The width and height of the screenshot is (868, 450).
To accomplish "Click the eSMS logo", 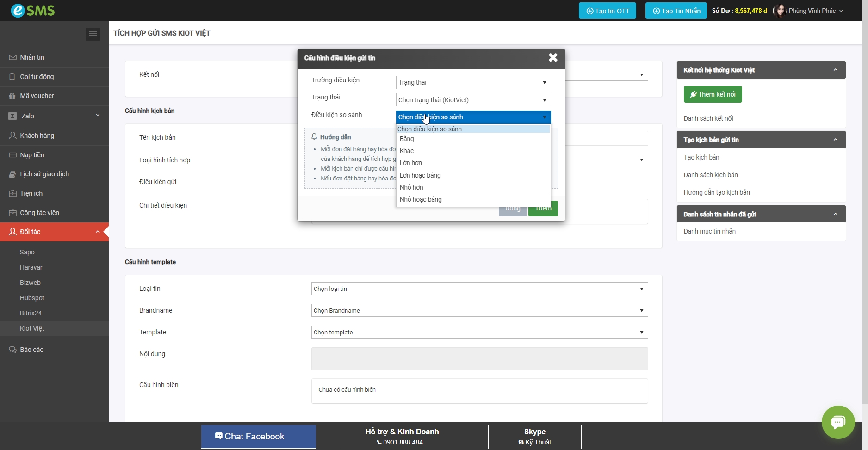I will (x=32, y=10).
